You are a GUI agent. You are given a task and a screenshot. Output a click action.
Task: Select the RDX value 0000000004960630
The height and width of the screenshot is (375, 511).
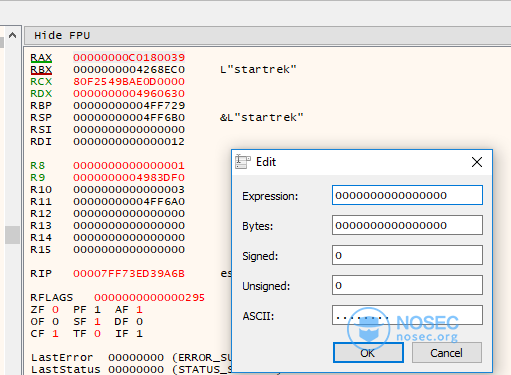click(129, 94)
